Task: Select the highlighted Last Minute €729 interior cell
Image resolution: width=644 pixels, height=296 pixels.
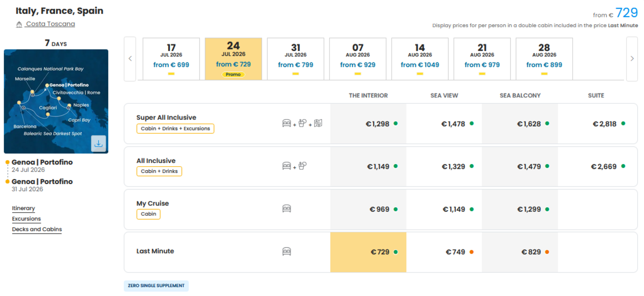Action: 368,252
